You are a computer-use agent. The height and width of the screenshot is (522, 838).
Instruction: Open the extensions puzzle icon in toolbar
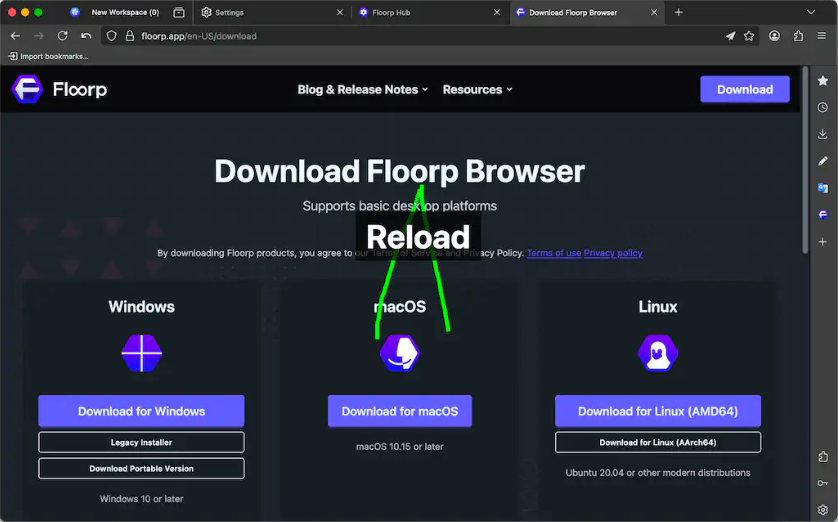click(798, 36)
